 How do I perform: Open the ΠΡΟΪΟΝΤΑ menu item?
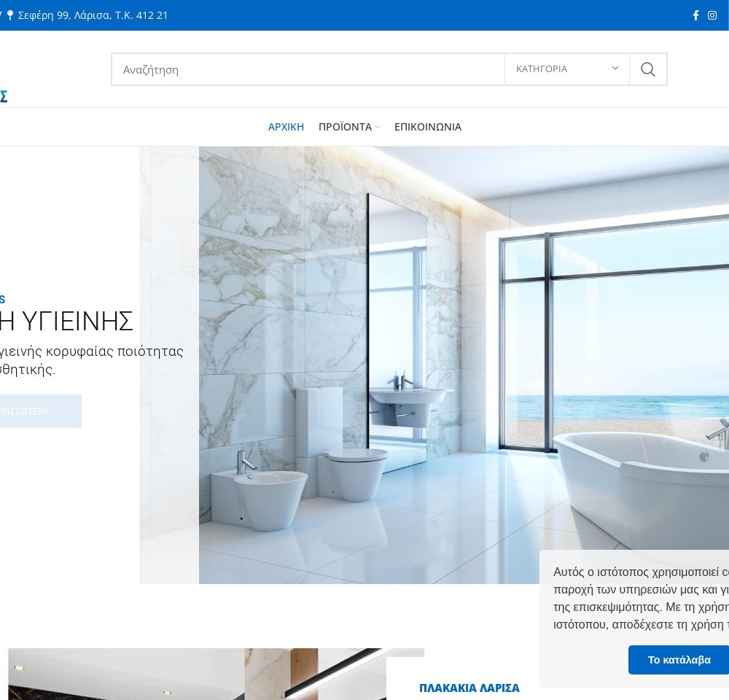(345, 127)
